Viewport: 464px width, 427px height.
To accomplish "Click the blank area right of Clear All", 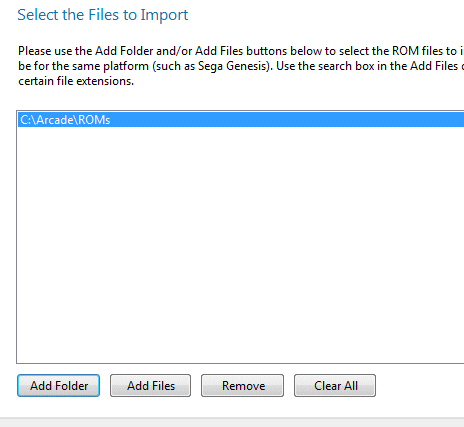I will tap(420, 385).
